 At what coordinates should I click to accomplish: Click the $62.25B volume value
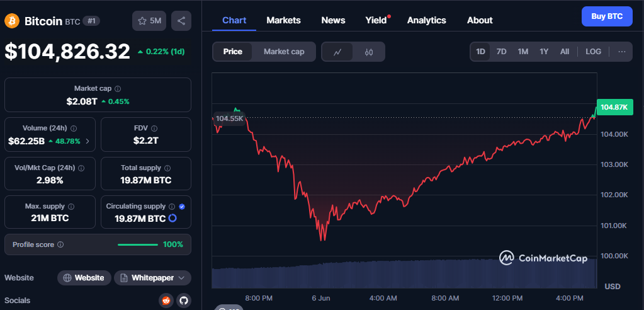(26, 141)
